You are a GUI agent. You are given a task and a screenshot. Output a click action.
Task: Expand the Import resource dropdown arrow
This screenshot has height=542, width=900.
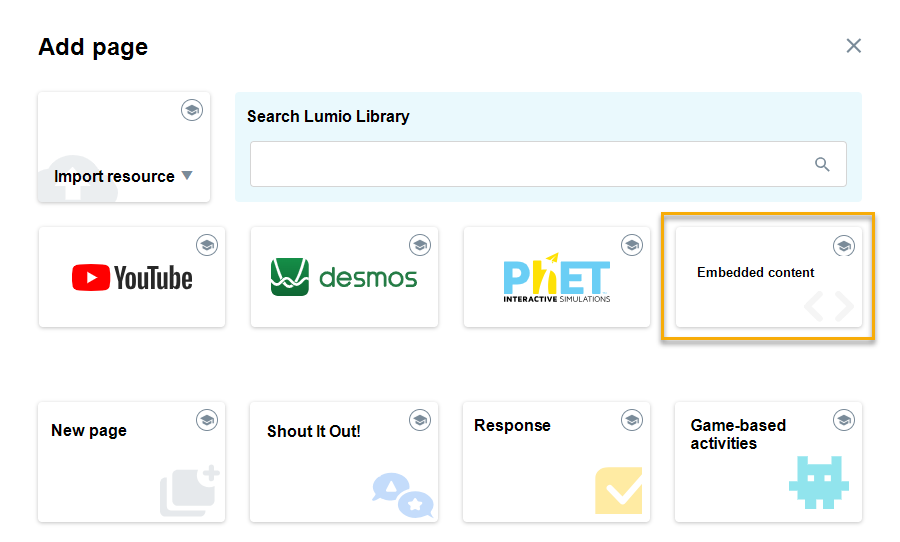pyautogui.click(x=187, y=175)
